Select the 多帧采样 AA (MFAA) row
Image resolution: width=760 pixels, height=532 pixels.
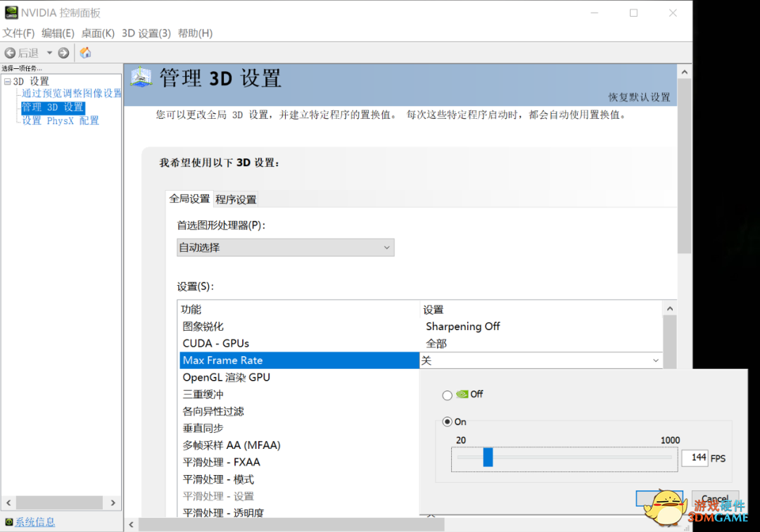pos(300,445)
